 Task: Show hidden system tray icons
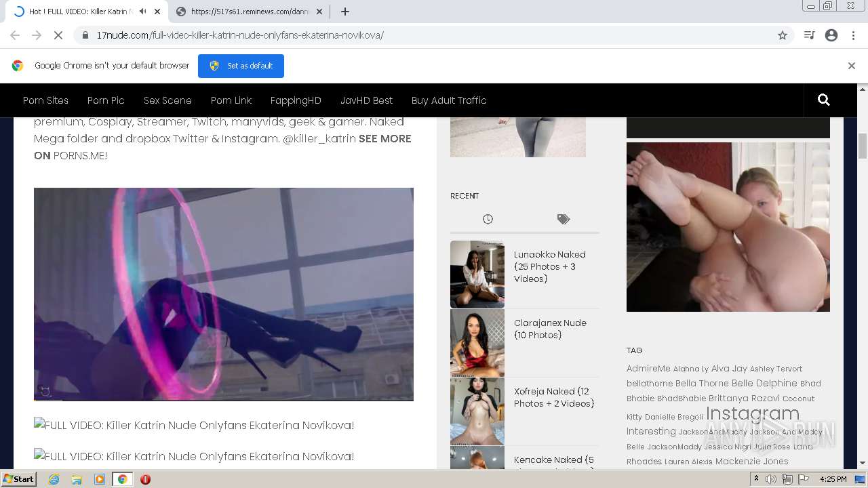[x=756, y=479]
